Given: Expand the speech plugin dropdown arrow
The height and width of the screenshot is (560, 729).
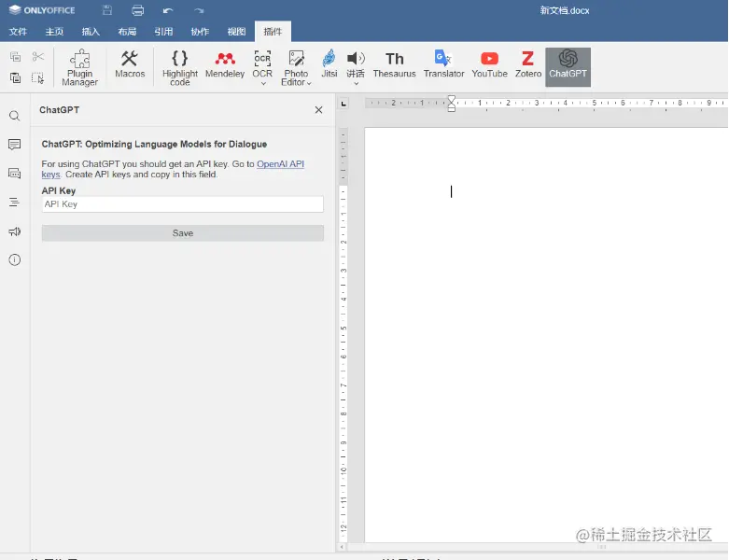Looking at the screenshot, I should pyautogui.click(x=357, y=84).
